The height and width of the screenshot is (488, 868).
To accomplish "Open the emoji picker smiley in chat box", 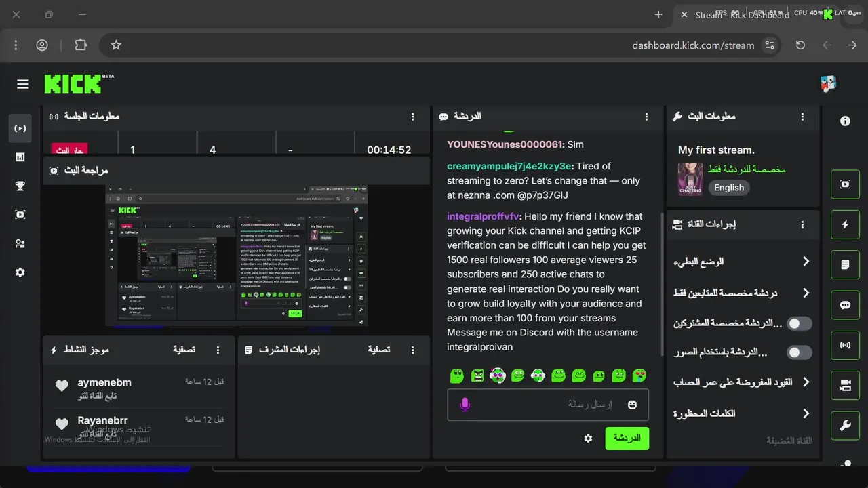I will point(632,405).
